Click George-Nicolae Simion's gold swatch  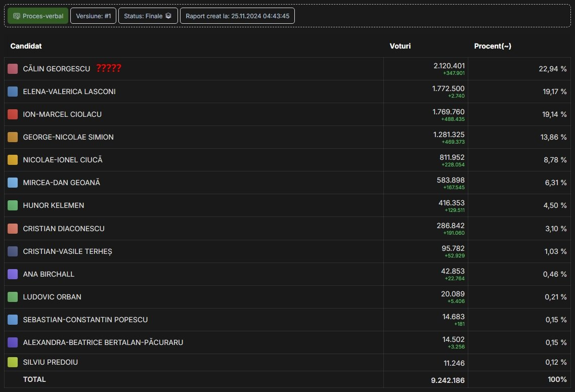pyautogui.click(x=13, y=137)
